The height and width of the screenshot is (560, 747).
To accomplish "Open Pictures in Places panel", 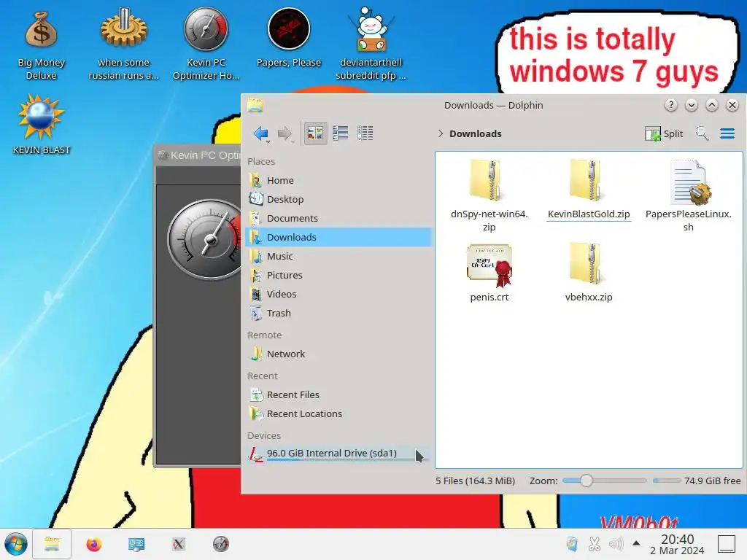I will click(x=338, y=275).
